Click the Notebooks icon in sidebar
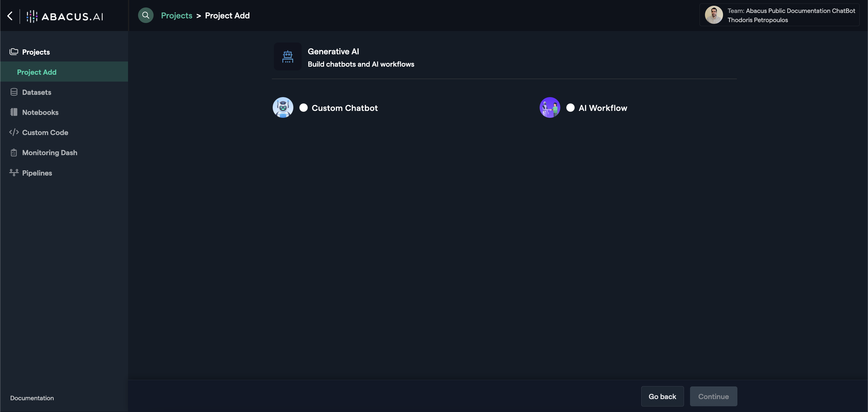 pos(14,112)
